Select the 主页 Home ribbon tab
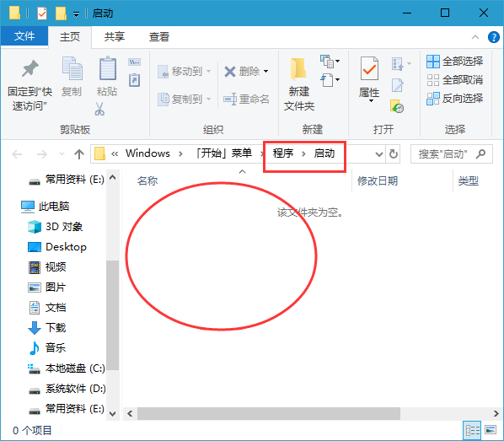Image resolution: width=504 pixels, height=441 pixels. [70, 36]
